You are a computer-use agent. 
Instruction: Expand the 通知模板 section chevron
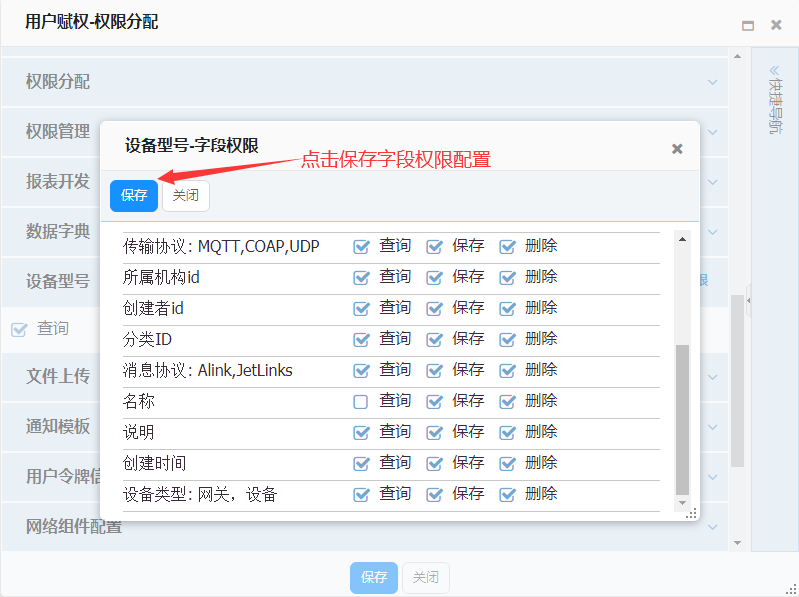(x=713, y=427)
